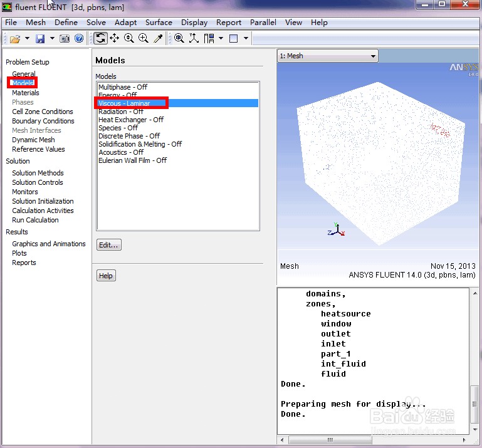Select Calculation Activities
The height and width of the screenshot is (448, 482).
43,211
